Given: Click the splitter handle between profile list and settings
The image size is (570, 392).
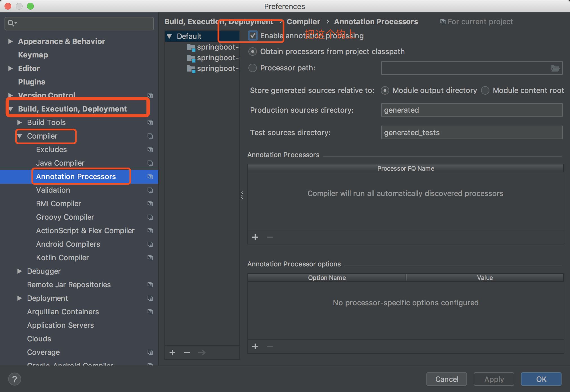Looking at the screenshot, I should click(242, 195).
